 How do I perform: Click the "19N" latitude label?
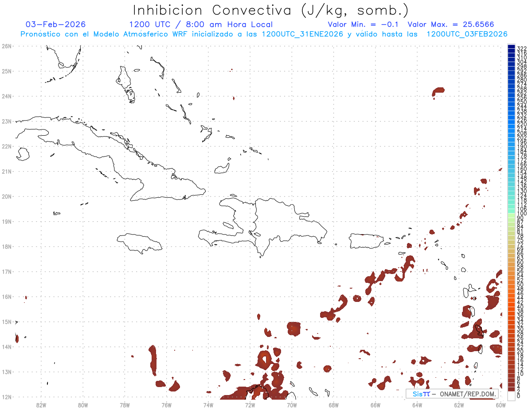[x=6, y=221]
